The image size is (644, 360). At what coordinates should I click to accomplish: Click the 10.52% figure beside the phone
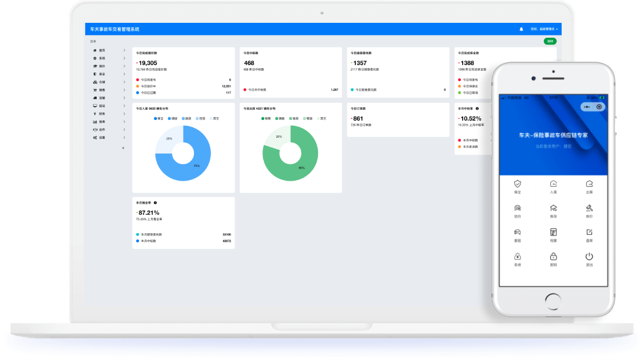coord(471,119)
